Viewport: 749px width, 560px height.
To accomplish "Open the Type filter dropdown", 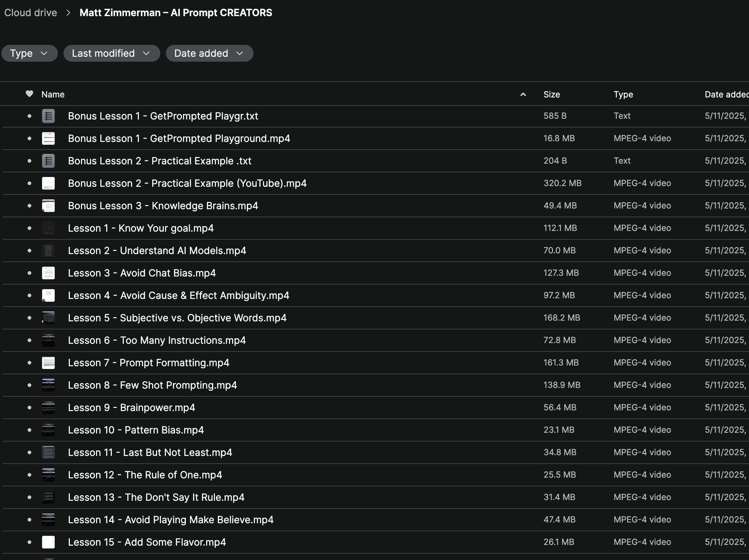I will [29, 53].
